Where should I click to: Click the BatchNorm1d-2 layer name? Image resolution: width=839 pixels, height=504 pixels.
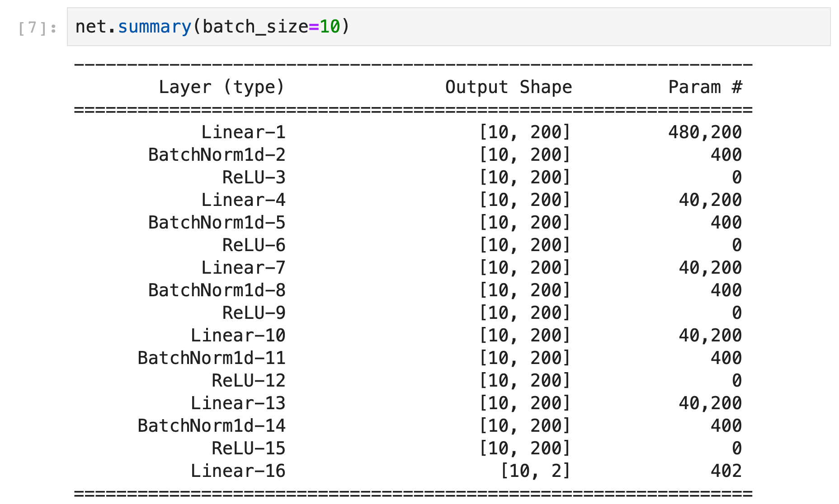217,155
